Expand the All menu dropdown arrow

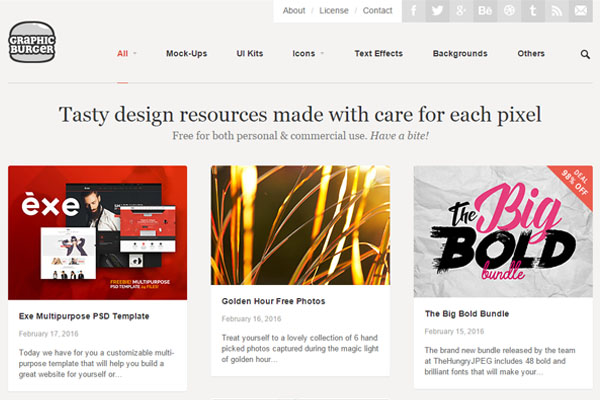click(x=135, y=53)
